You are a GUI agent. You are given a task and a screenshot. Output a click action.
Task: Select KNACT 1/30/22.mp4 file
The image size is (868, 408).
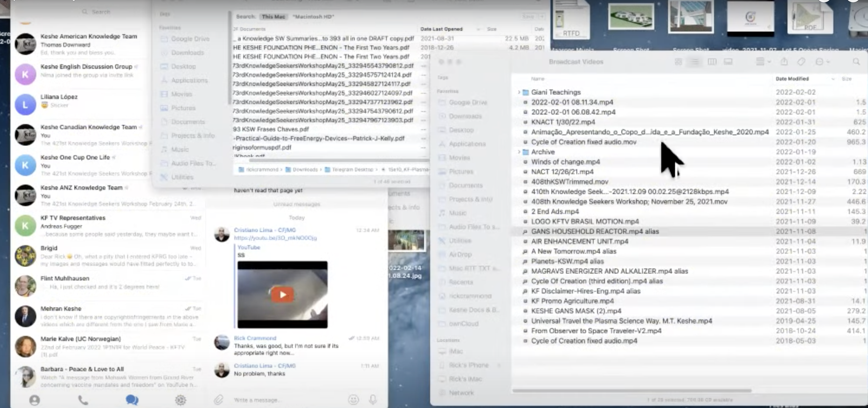pyautogui.click(x=563, y=122)
